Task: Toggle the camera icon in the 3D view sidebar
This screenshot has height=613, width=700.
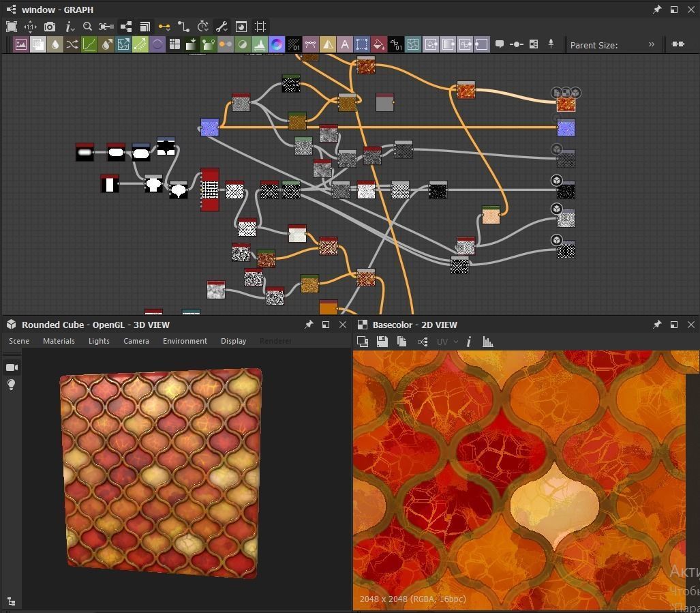Action: [x=12, y=368]
